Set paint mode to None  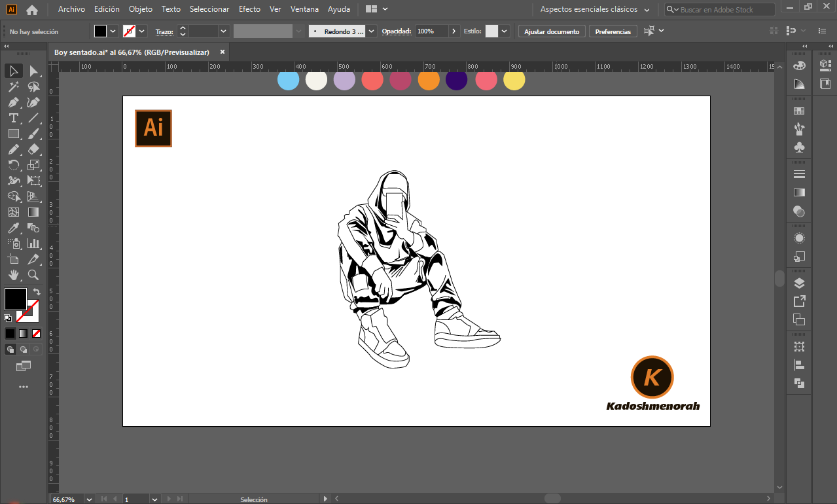(36, 333)
